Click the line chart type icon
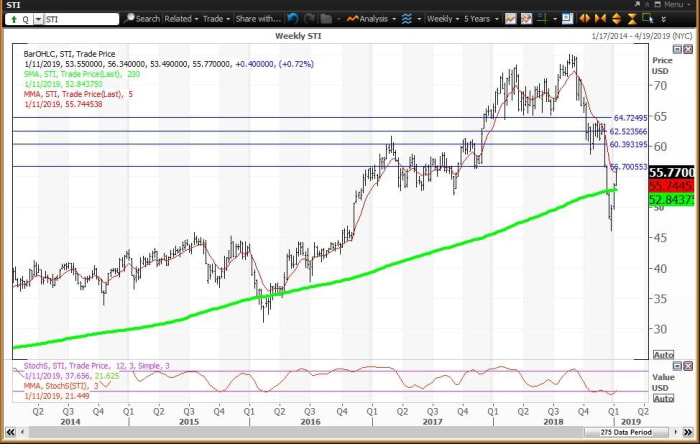 [511, 18]
